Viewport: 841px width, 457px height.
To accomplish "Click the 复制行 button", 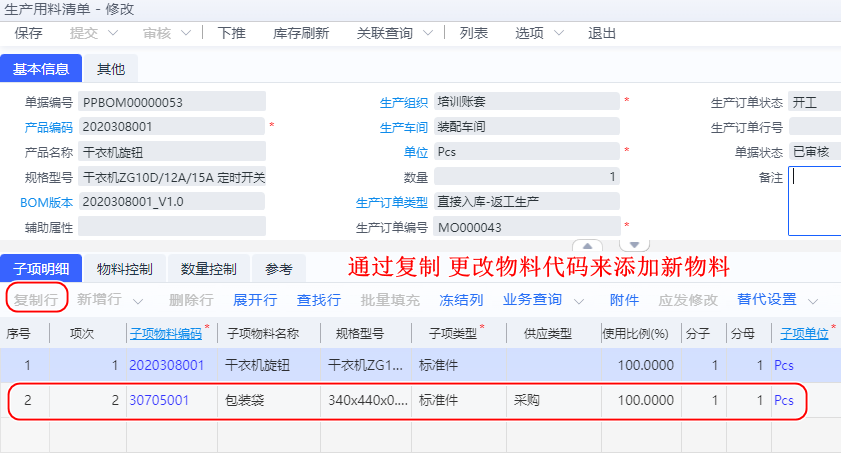I will tap(36, 299).
